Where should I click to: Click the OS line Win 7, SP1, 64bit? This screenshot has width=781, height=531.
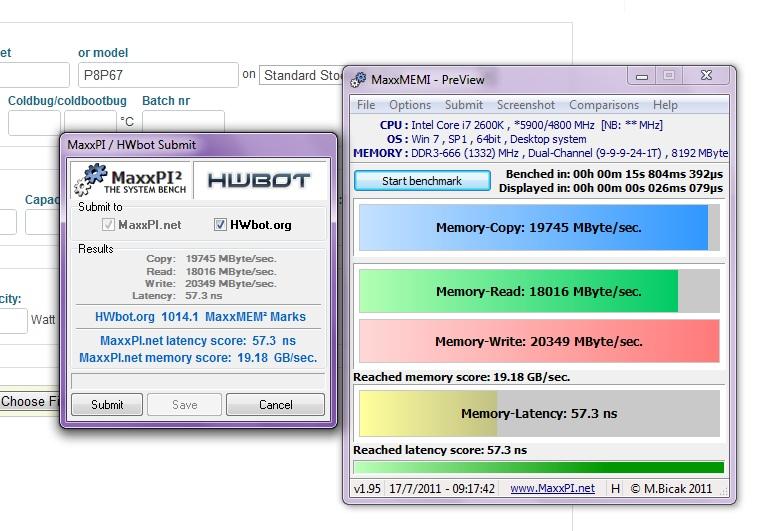coord(487,139)
